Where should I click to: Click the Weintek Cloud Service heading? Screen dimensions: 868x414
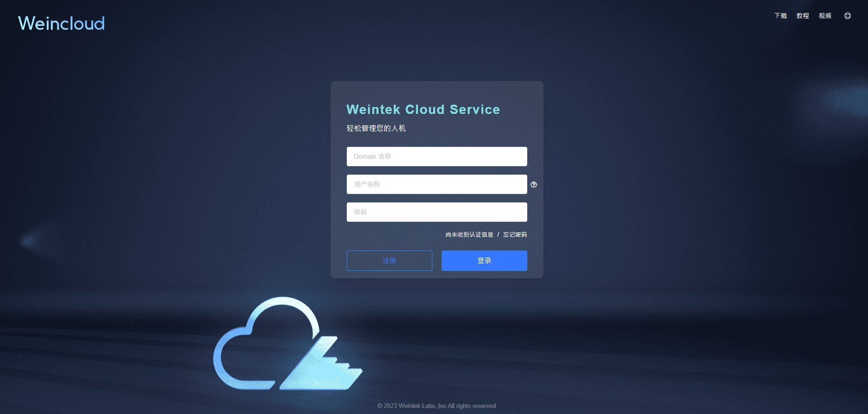click(x=423, y=109)
